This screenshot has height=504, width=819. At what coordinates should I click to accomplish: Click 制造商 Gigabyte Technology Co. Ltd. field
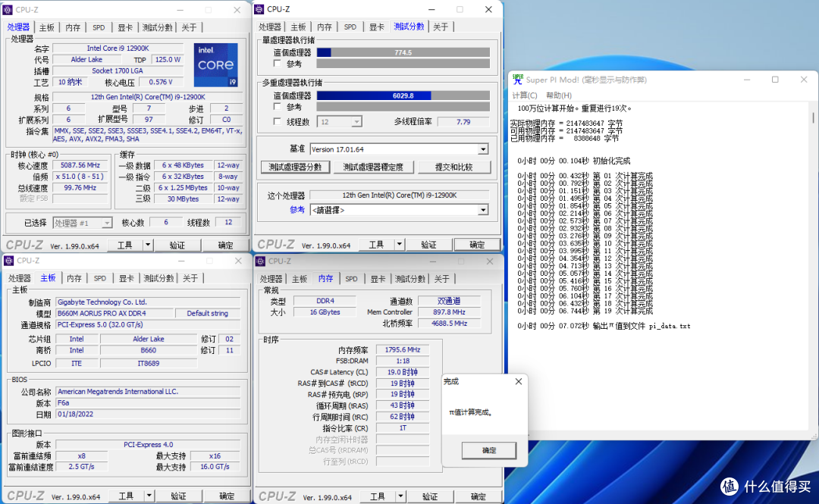tap(148, 302)
